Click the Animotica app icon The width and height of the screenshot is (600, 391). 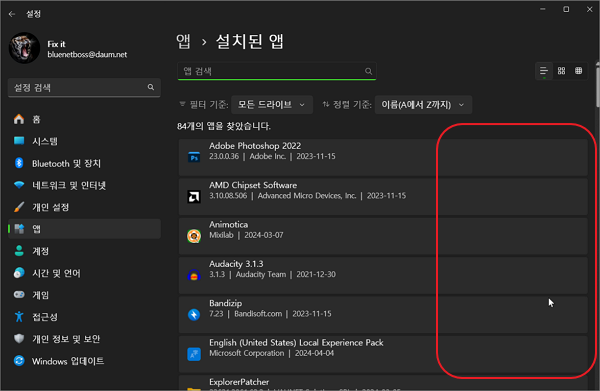click(194, 236)
